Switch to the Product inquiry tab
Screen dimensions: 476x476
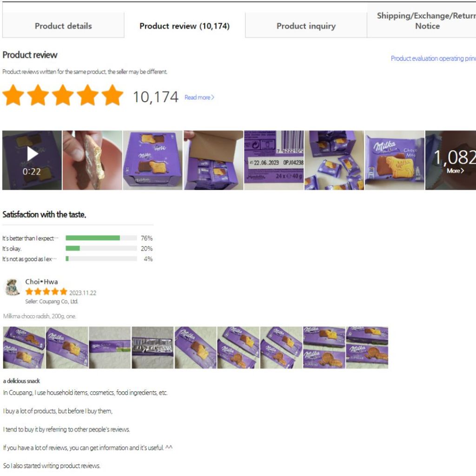306,26
